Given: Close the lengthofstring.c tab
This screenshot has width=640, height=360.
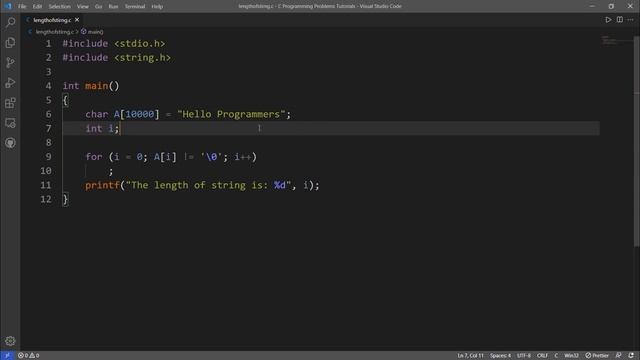Looking at the screenshot, I should pos(77,20).
